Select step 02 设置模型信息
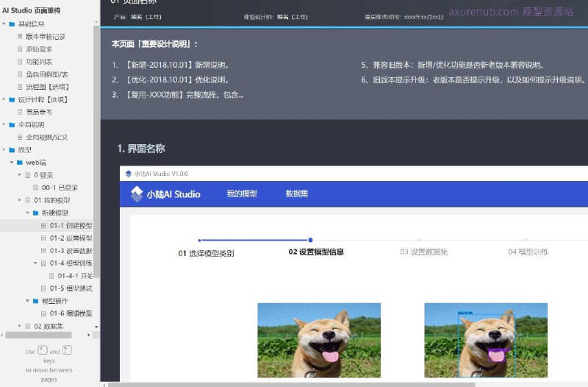 [316, 252]
